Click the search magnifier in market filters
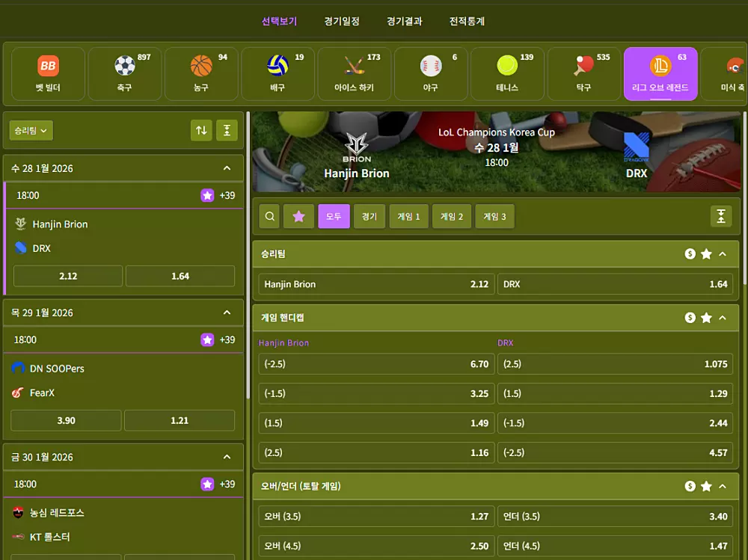The width and height of the screenshot is (748, 560). [270, 217]
